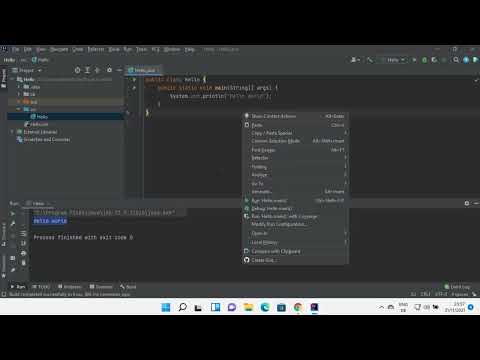Click Create Gist... with GitHub icon
Viewport: 480px width, 360px height.
295,260
